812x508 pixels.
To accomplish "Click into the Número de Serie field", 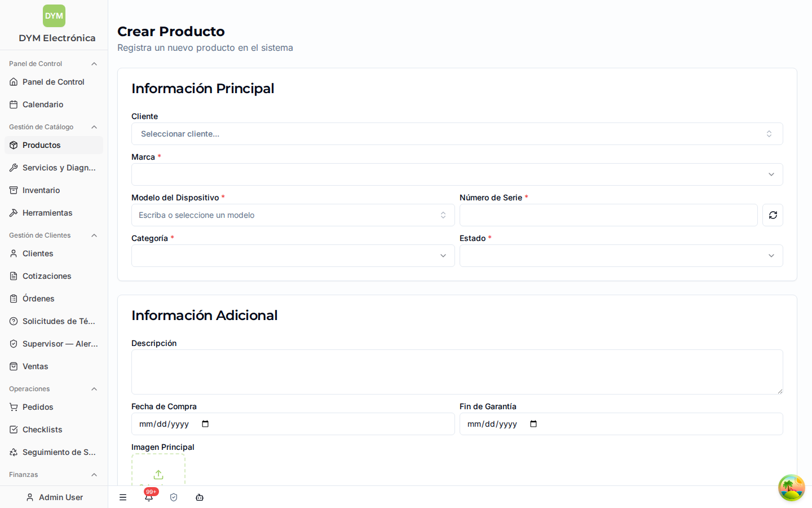I will click(x=608, y=215).
